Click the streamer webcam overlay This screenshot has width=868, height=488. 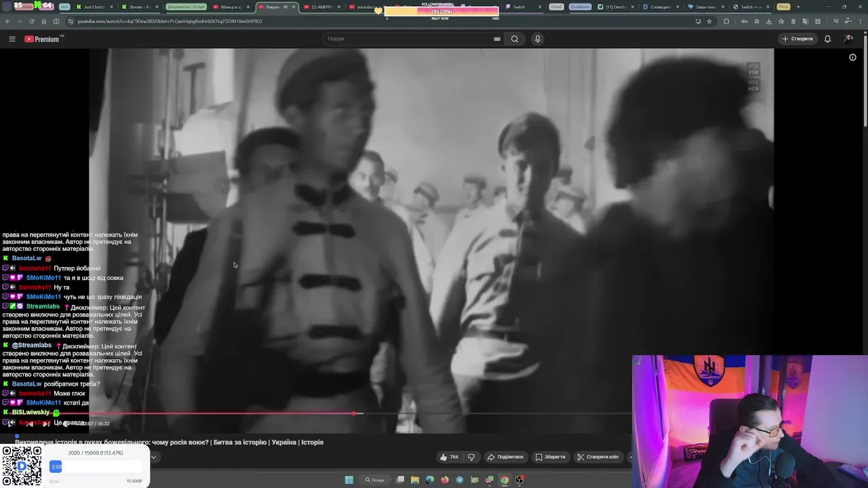(750, 422)
